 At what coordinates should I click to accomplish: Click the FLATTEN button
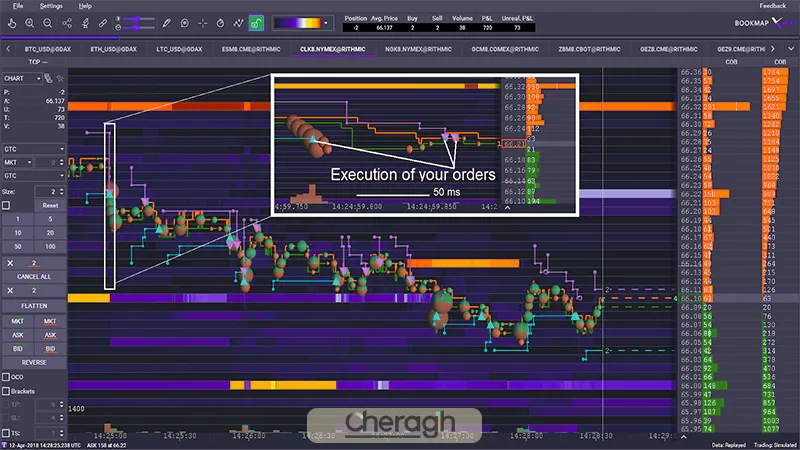coord(34,304)
